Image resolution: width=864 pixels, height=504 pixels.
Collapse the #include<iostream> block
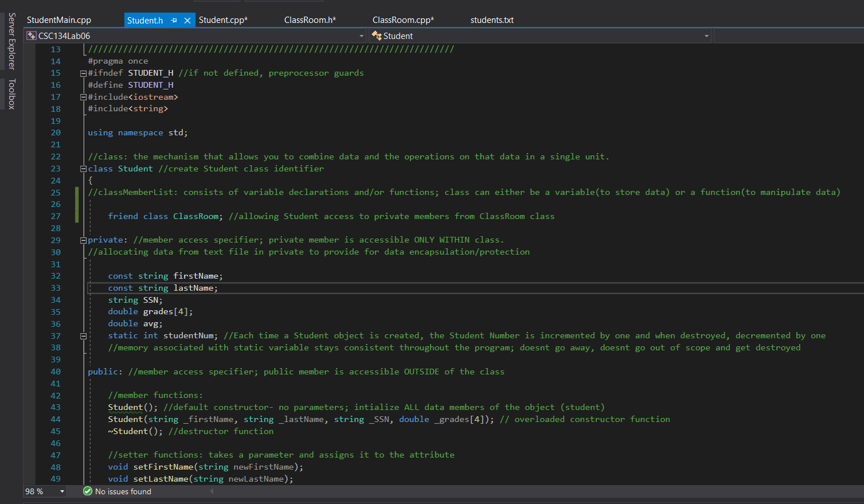click(83, 97)
